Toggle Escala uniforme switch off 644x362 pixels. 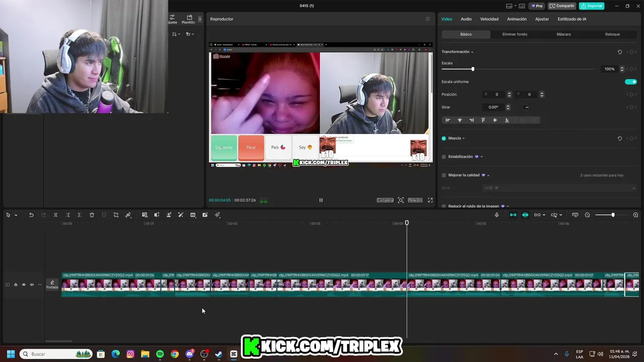[x=631, y=82]
